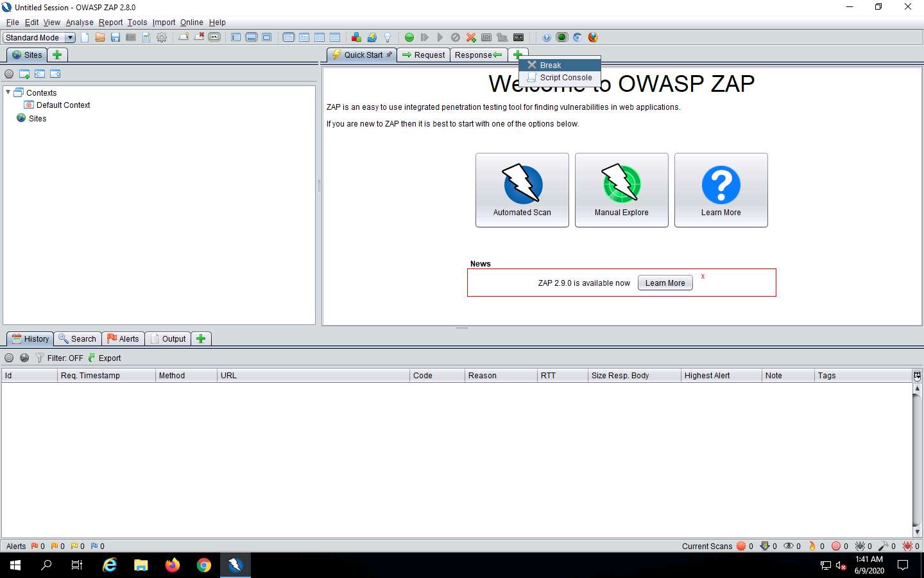Image resolution: width=924 pixels, height=578 pixels.
Task: Click the drop request icon
Action: click(456, 37)
